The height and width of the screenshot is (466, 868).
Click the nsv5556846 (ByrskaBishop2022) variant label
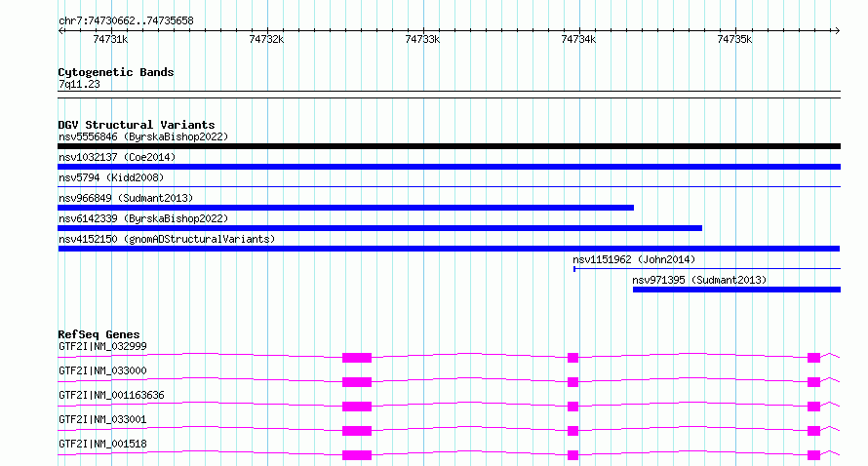(x=143, y=136)
